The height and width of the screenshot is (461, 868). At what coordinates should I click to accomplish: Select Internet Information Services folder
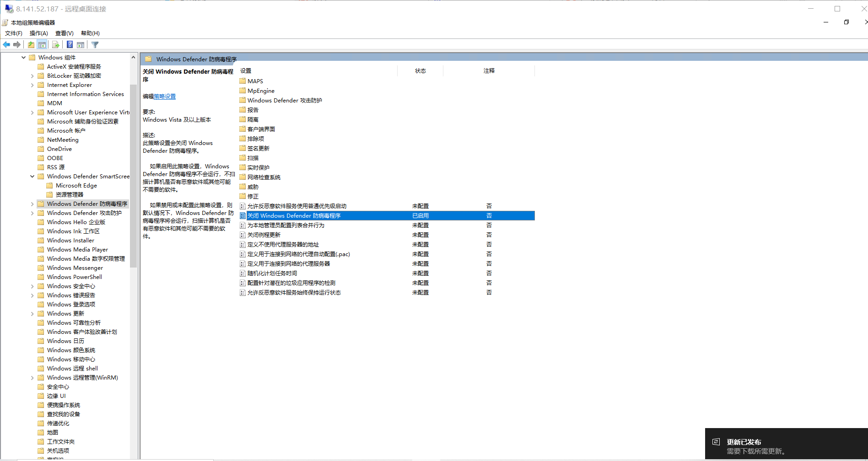pyautogui.click(x=85, y=94)
